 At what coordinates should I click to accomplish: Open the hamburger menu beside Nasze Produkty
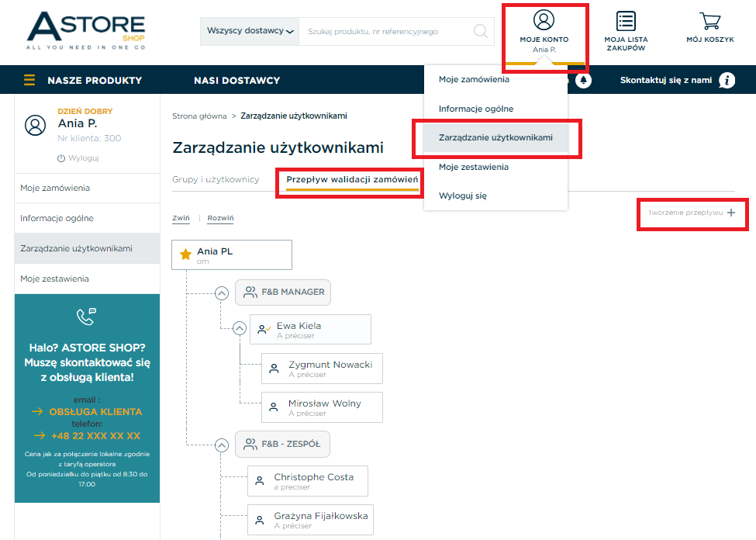click(x=29, y=80)
